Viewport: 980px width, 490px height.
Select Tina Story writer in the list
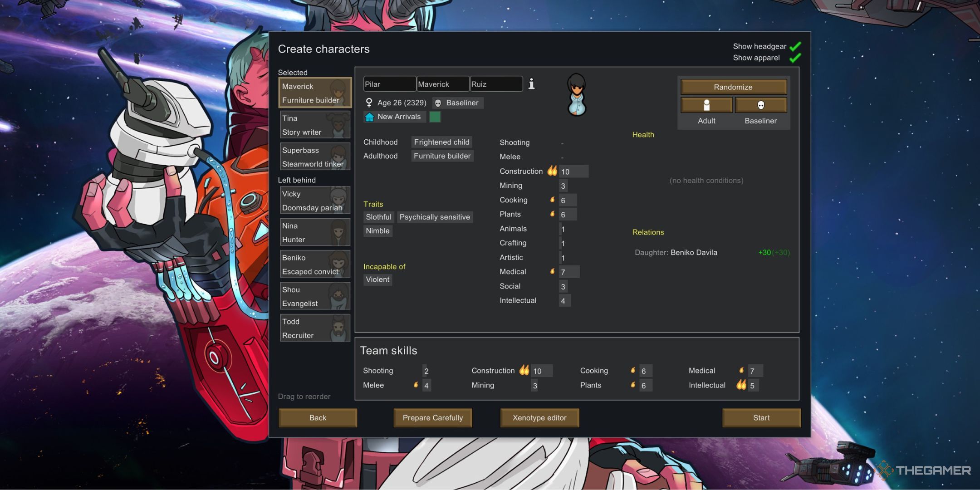(x=315, y=125)
